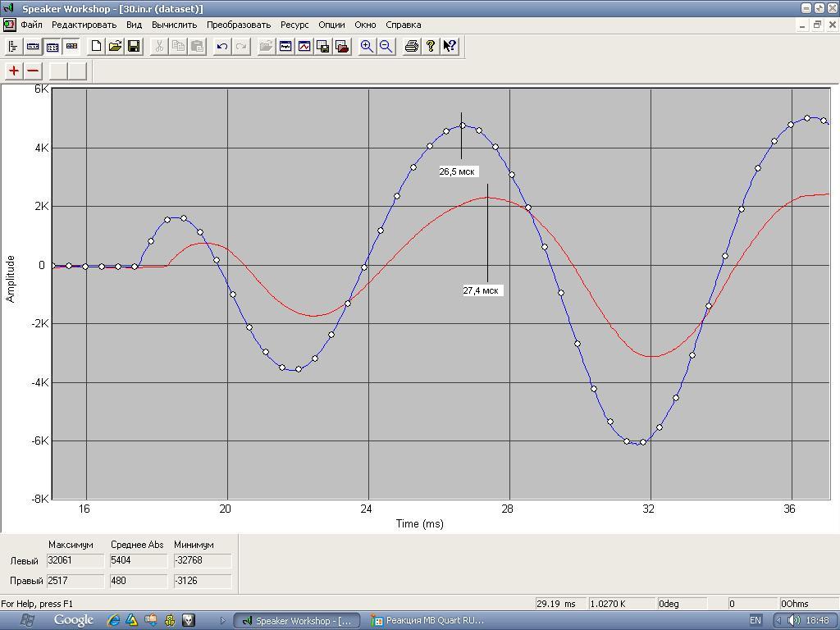The height and width of the screenshot is (630, 840).
Task: Print using the printer icon
Action: point(412,47)
